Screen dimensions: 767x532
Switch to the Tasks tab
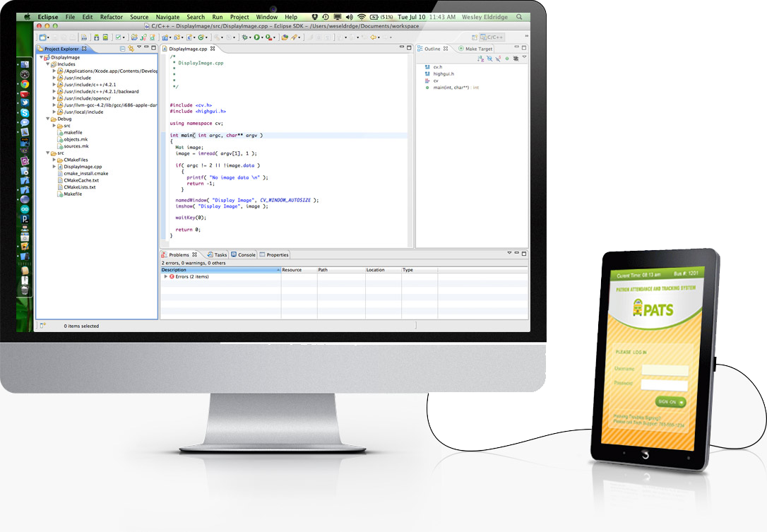click(x=218, y=254)
